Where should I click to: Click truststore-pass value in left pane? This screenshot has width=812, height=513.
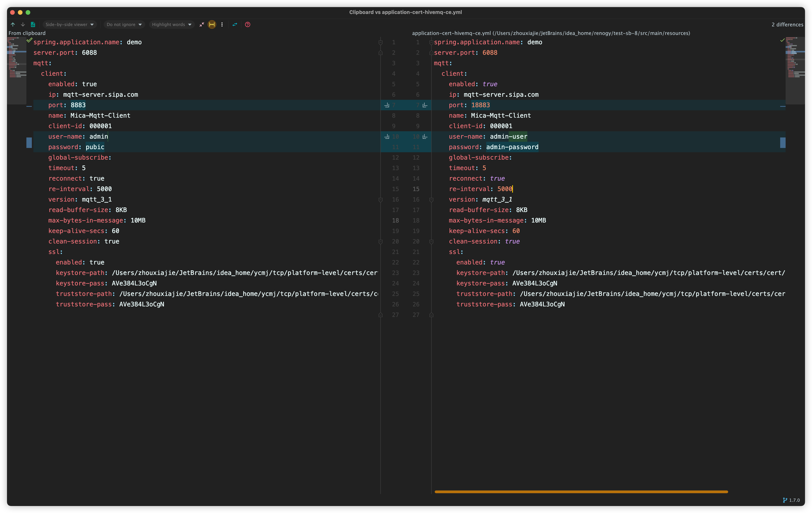pos(142,304)
